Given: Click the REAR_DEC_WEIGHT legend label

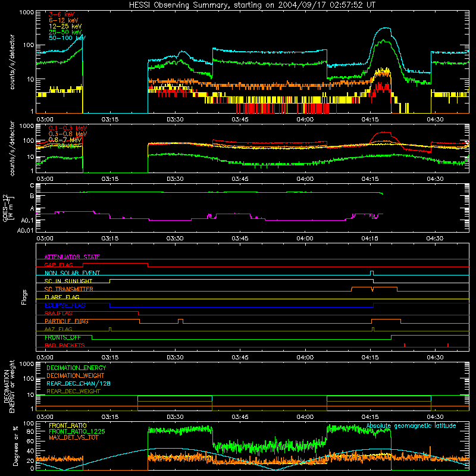Looking at the screenshot, I should [x=73, y=392].
